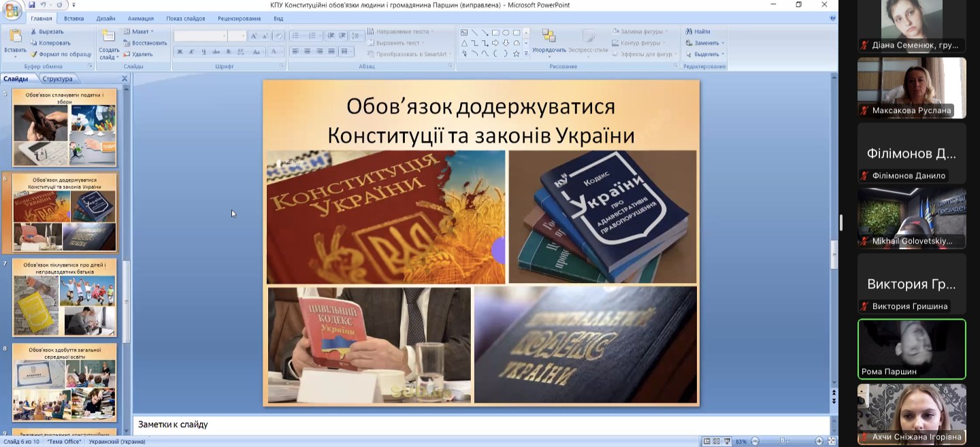Expand the Заменить replace dropdown
This screenshot has height=447, width=980.
(722, 43)
